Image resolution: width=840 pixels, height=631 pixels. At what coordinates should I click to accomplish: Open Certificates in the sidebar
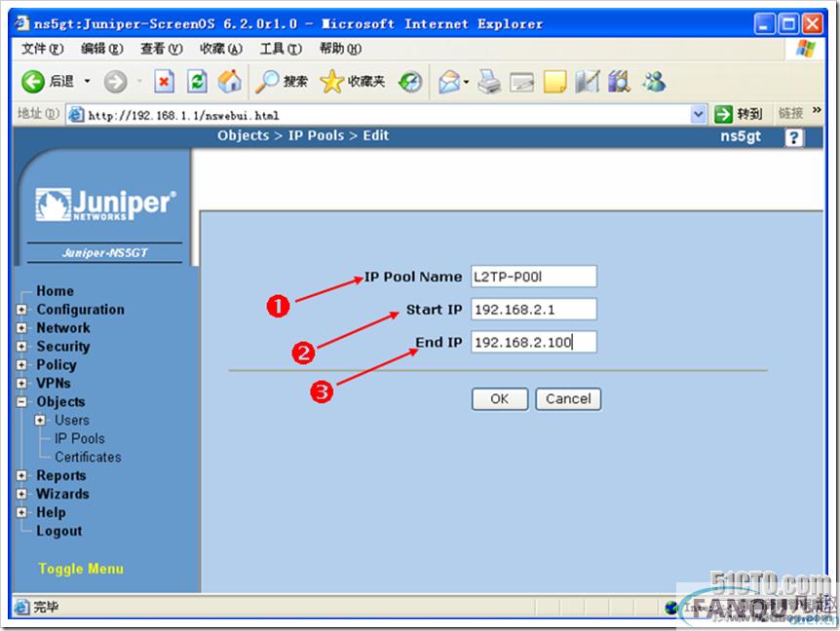pyautogui.click(x=89, y=458)
